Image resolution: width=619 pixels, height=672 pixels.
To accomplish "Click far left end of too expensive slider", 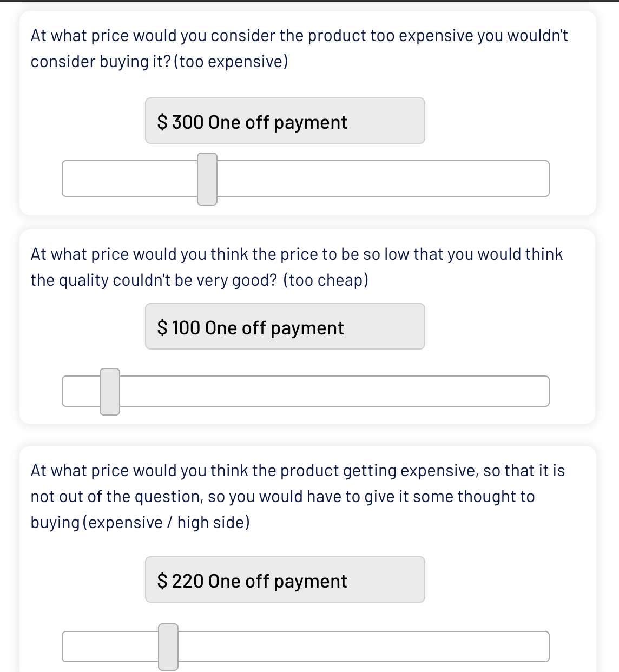I will pyautogui.click(x=67, y=179).
